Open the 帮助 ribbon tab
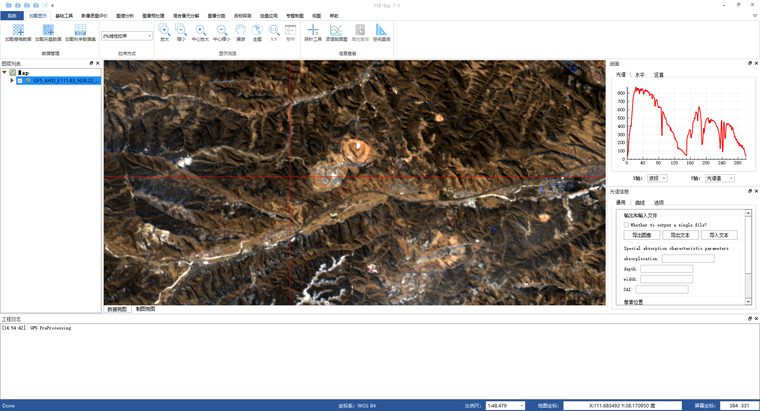This screenshot has width=760, height=411. (x=334, y=16)
